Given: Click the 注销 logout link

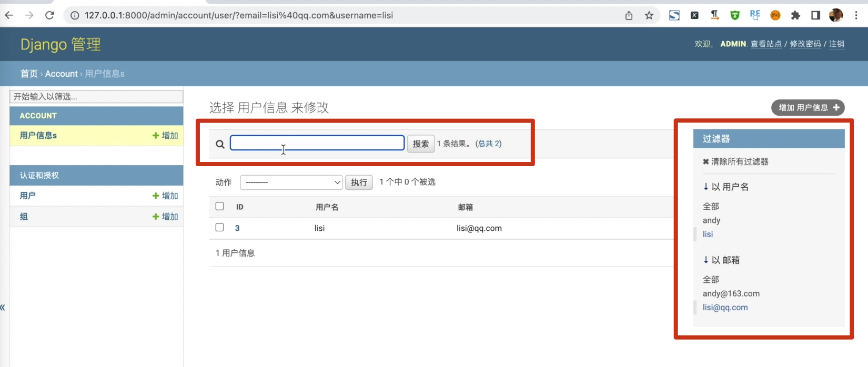Looking at the screenshot, I should (836, 44).
